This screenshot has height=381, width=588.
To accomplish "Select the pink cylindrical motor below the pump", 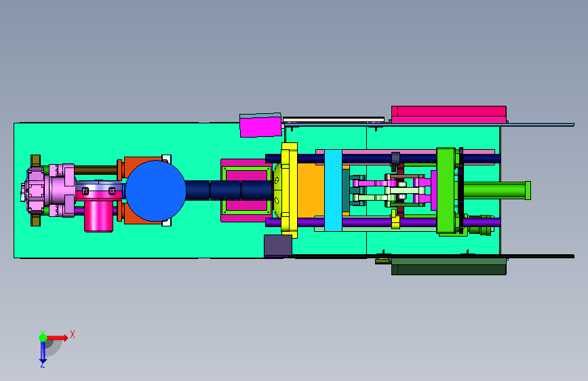I will pyautogui.click(x=98, y=216).
